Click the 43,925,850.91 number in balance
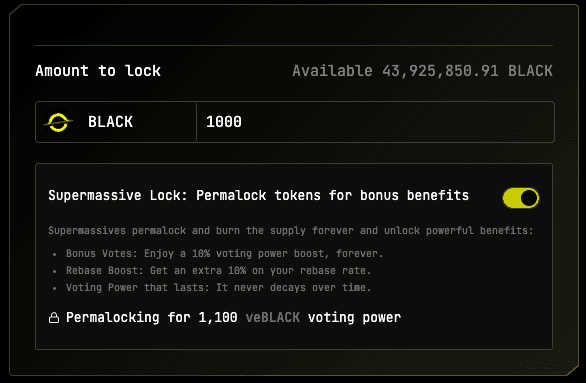The width and height of the screenshot is (586, 383). pyautogui.click(x=440, y=71)
